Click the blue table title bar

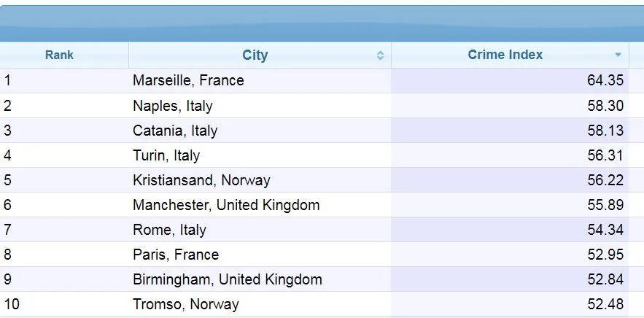click(x=322, y=23)
